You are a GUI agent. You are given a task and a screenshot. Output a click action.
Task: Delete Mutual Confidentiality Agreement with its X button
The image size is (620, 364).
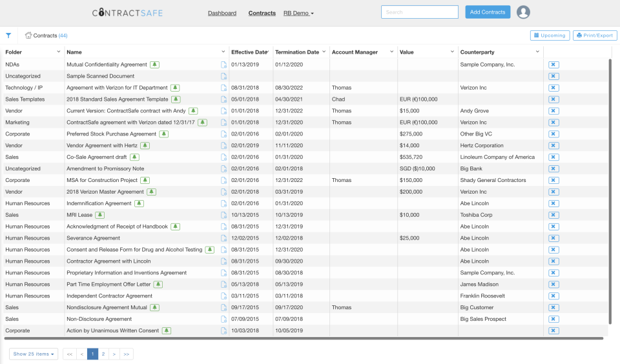[x=553, y=65]
